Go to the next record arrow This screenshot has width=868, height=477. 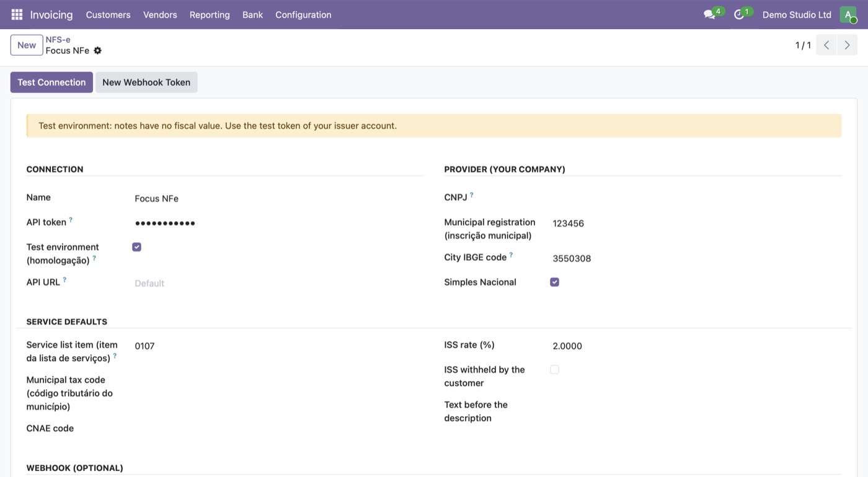coord(847,45)
